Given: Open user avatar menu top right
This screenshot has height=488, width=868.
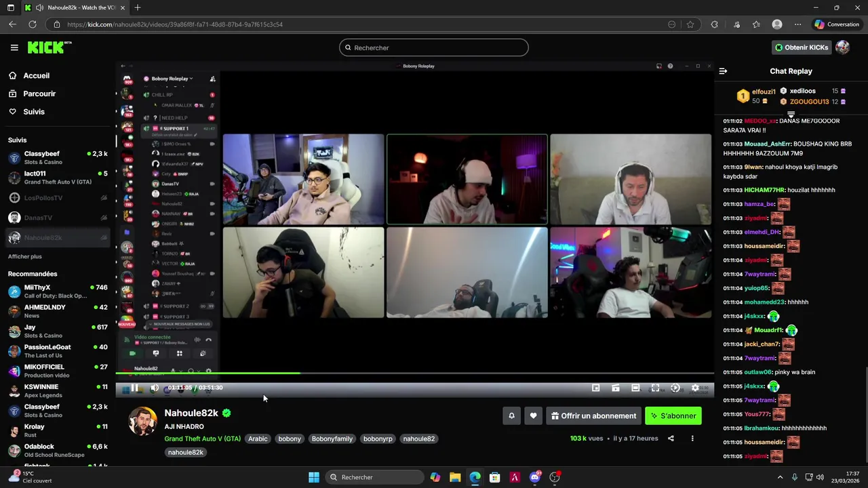Looking at the screenshot, I should click(842, 47).
